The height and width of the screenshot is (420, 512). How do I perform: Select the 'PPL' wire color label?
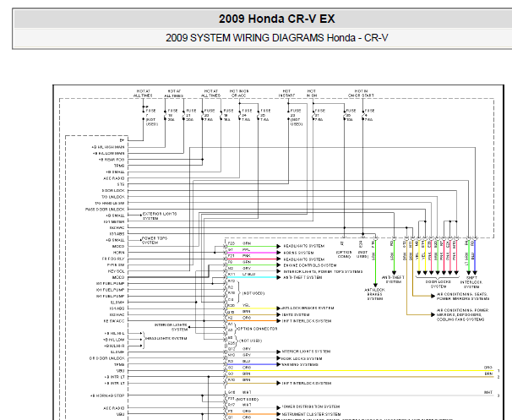(x=246, y=250)
